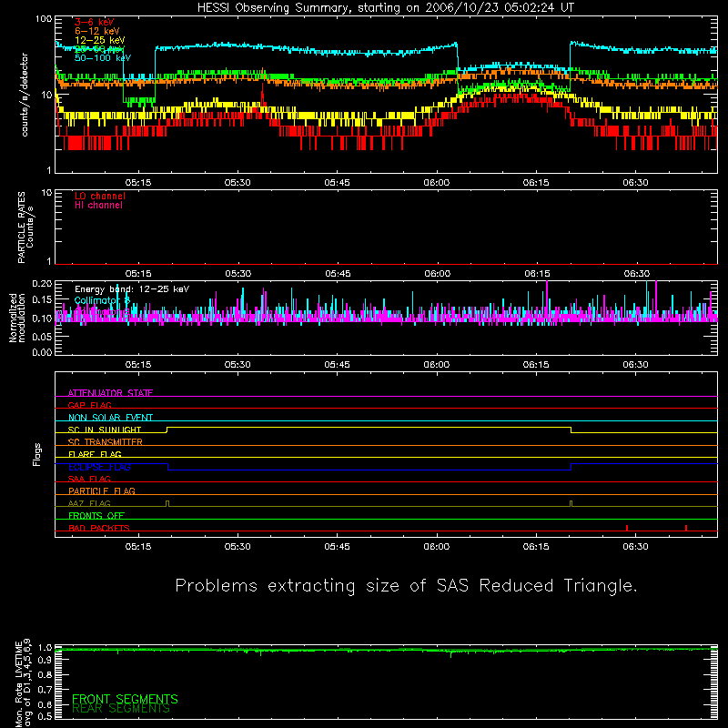Click the Flags vertical axis title
The width and height of the screenshot is (728, 728).
coord(37,454)
